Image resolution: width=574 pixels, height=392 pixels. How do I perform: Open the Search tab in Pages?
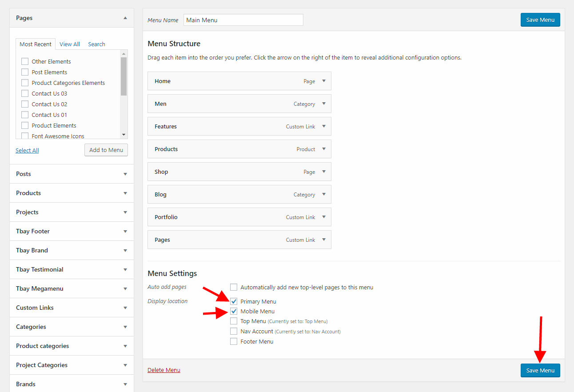tap(96, 44)
